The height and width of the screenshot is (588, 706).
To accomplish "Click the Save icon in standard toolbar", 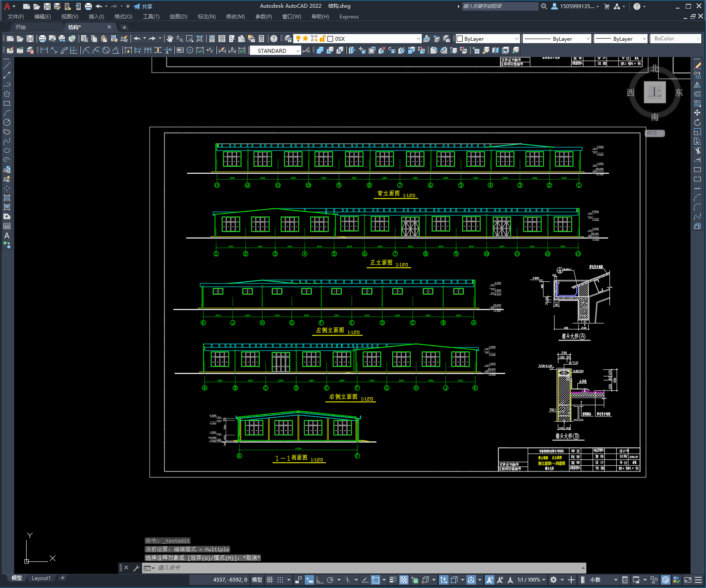I will click(30, 39).
